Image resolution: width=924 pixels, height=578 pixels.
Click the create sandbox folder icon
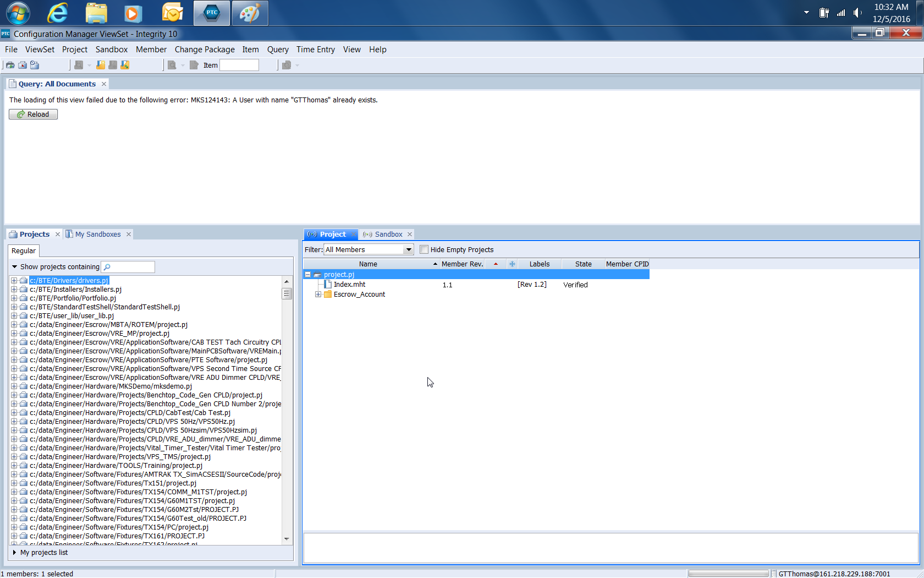click(x=101, y=65)
